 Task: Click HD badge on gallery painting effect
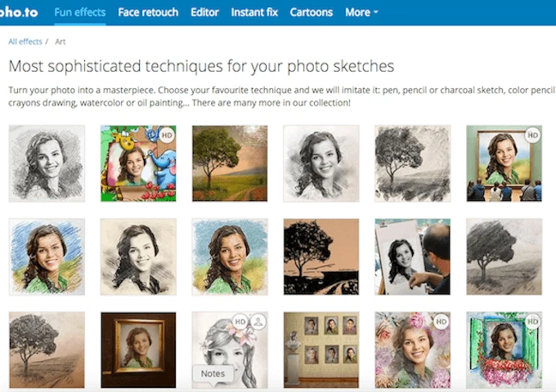532,135
